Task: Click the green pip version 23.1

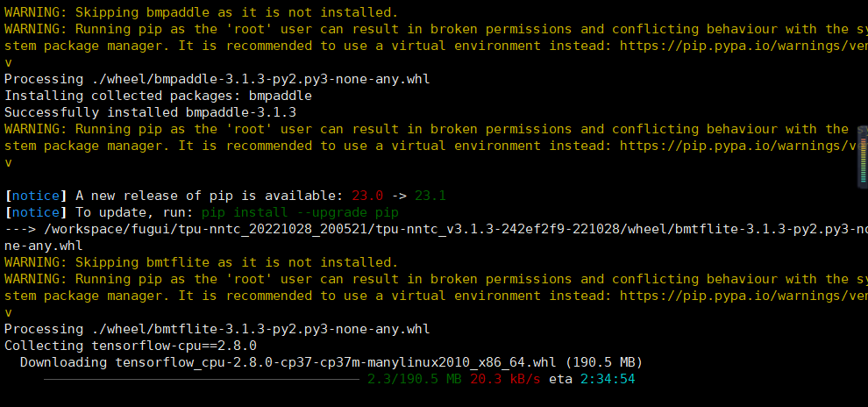Action: [430, 195]
